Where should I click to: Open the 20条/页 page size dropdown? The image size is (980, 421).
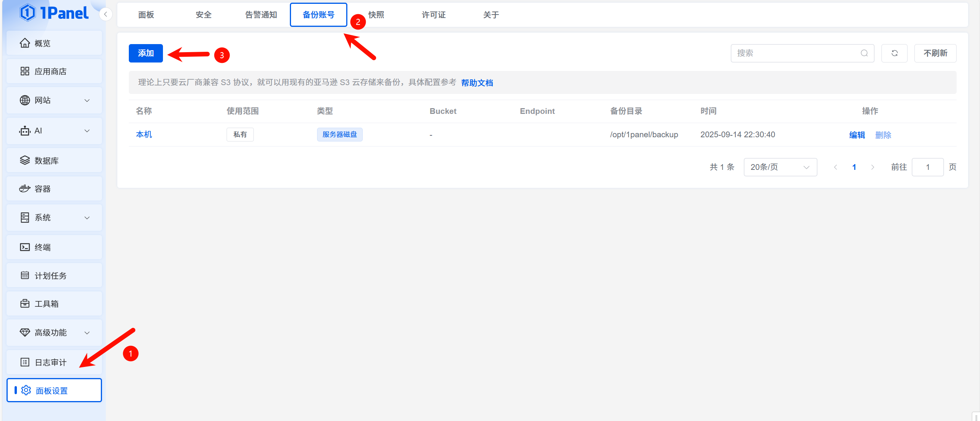click(780, 167)
